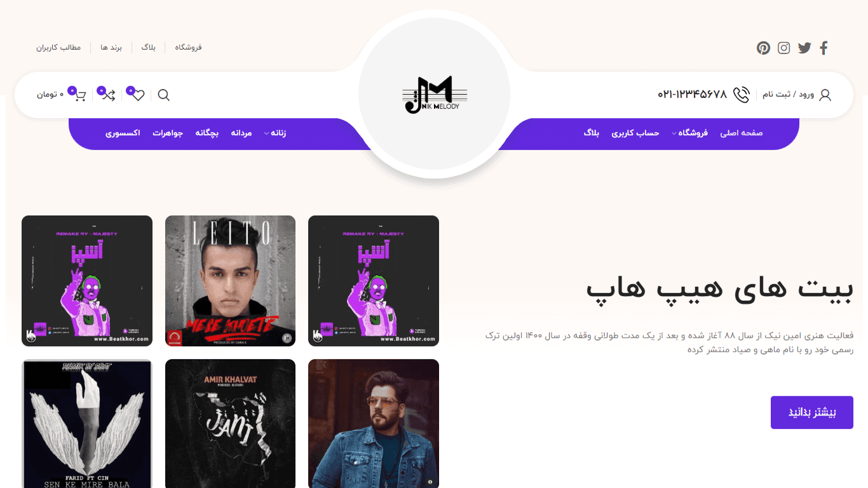Open the compare shuffle arrows icon
Image resolution: width=868 pixels, height=488 pixels.
pyautogui.click(x=109, y=95)
